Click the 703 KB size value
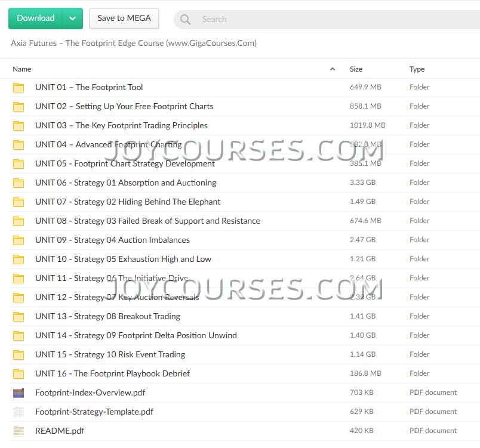This screenshot has height=448, width=480. 362,393
